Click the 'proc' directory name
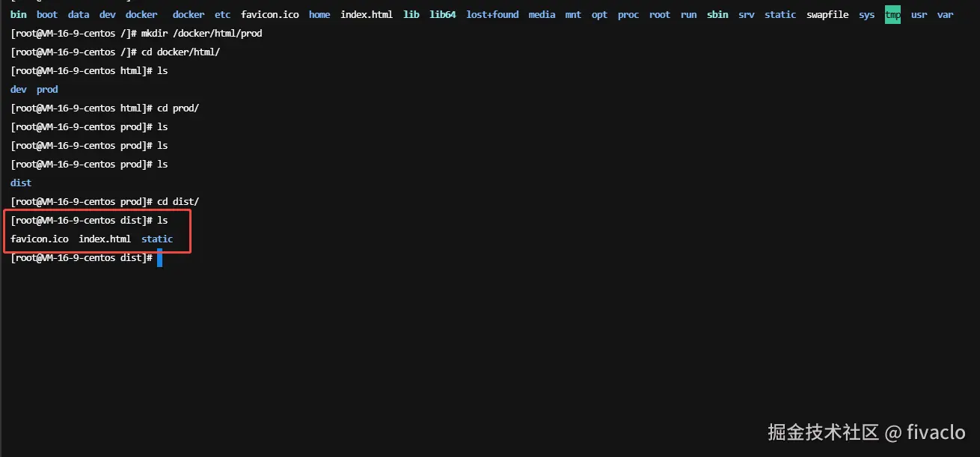Viewport: 980px width, 457px height. [628, 15]
